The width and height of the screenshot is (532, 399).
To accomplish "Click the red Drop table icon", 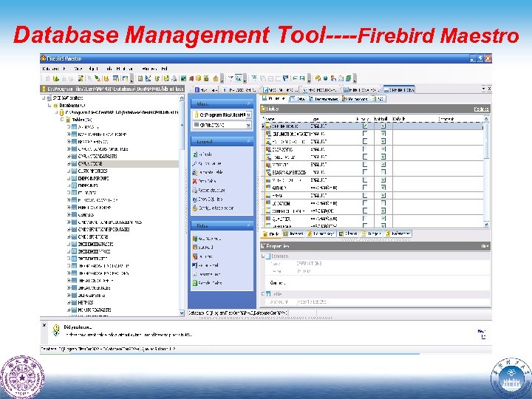I will (x=195, y=181).
